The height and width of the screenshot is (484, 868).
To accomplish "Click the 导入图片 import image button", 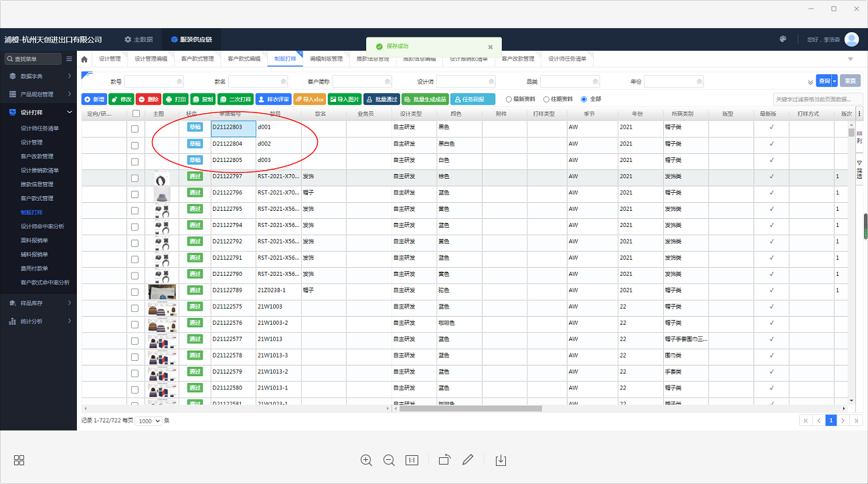I will coord(345,99).
